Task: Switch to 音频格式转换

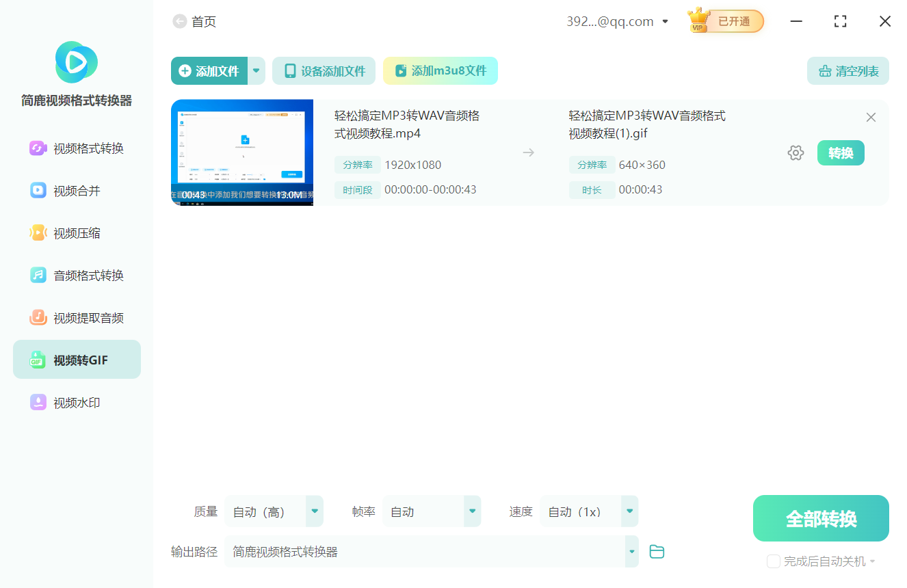Action: 77,275
